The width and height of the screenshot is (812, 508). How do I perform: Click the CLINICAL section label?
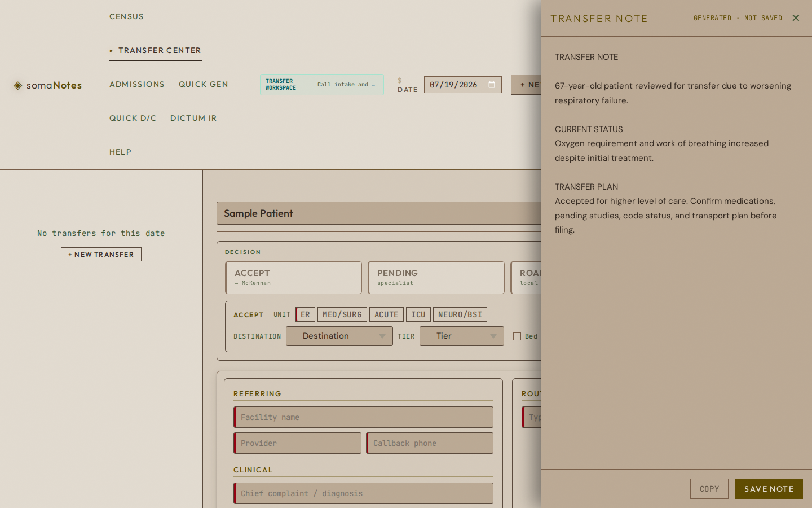pos(253,470)
